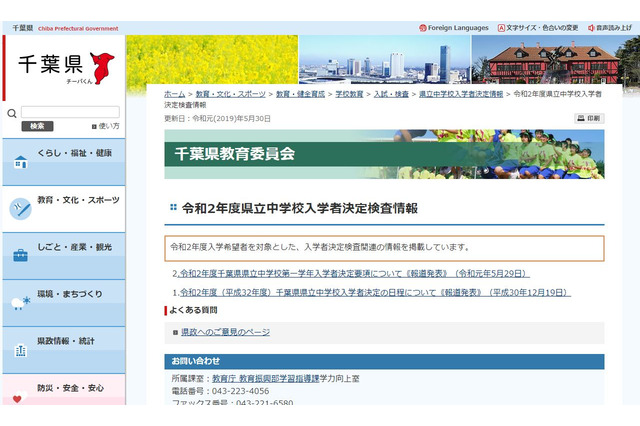Click the 千葉県 text in the top bar

(x=22, y=28)
